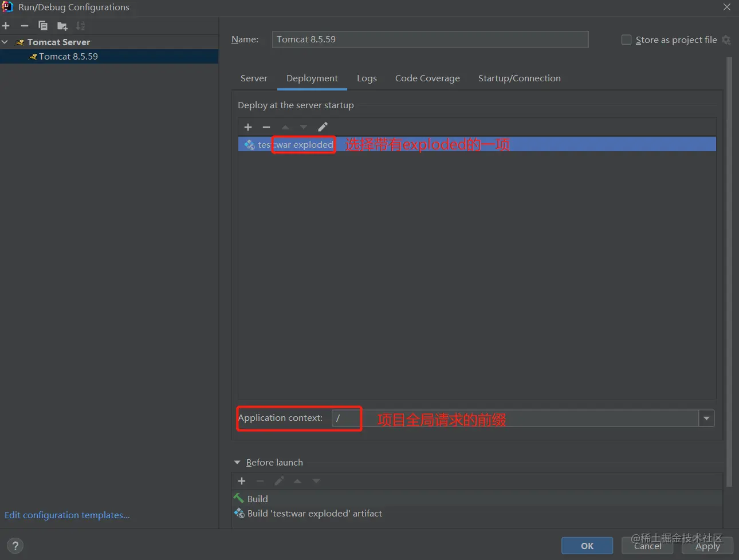739x560 pixels.
Task: Open help with question mark button
Action: coord(15,546)
